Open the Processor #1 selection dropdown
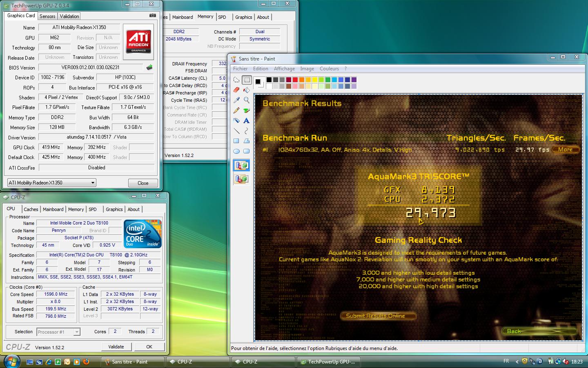The width and height of the screenshot is (588, 368). pos(58,332)
